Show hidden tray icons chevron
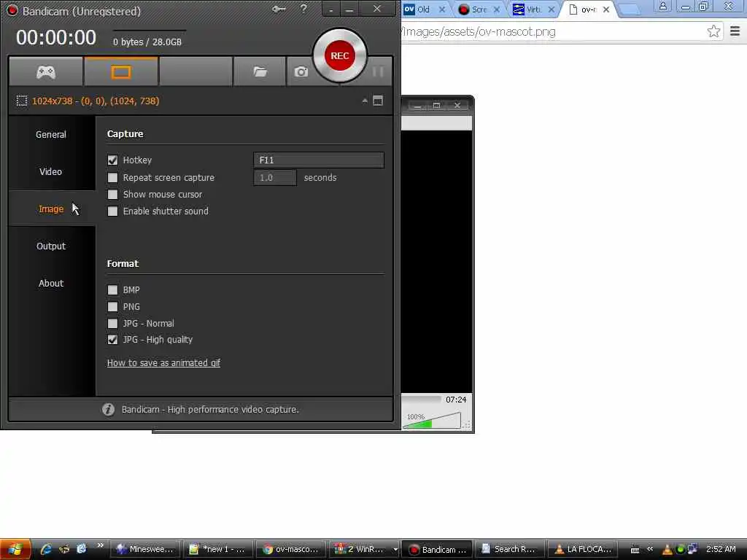This screenshot has width=747, height=560. 650,549
